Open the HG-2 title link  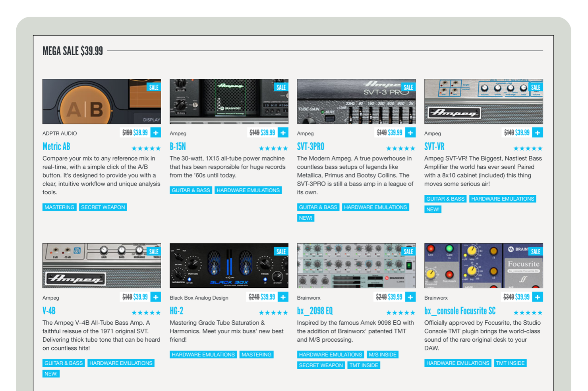(x=176, y=311)
